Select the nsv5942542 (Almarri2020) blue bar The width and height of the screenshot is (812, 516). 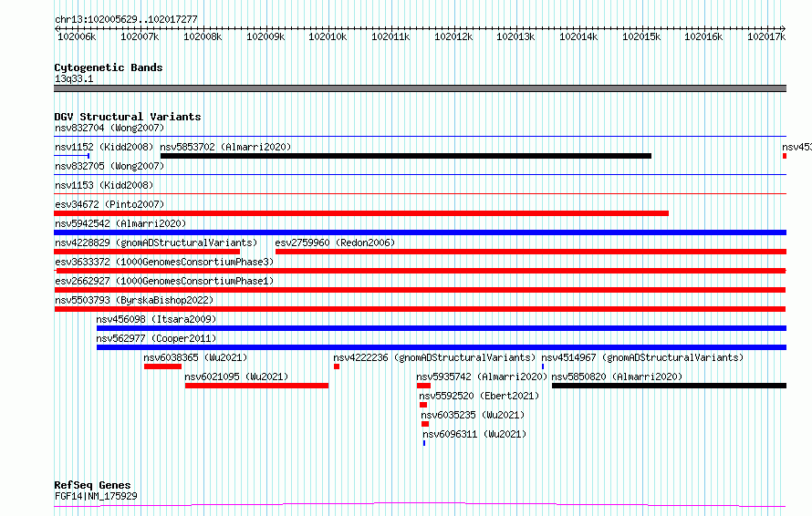[420, 232]
